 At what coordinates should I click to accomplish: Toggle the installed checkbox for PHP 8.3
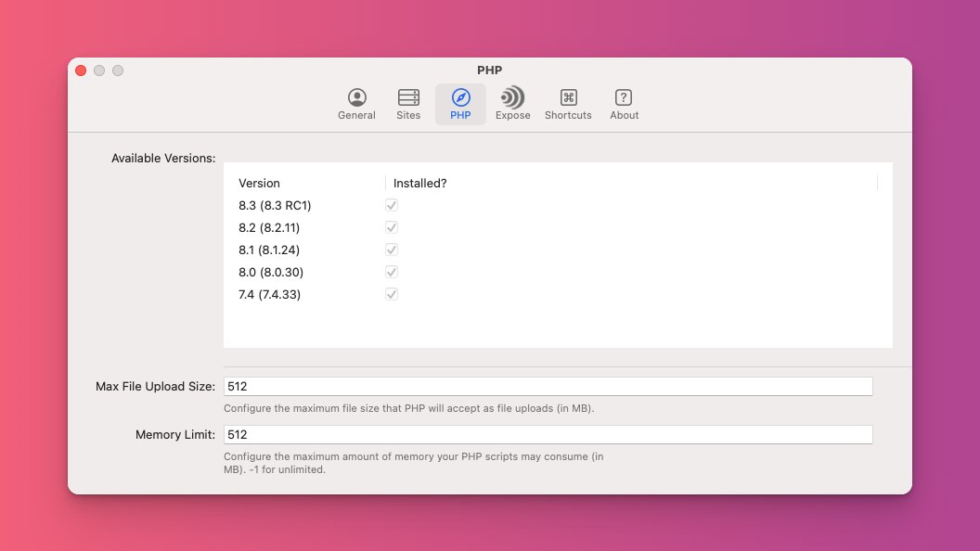tap(391, 204)
